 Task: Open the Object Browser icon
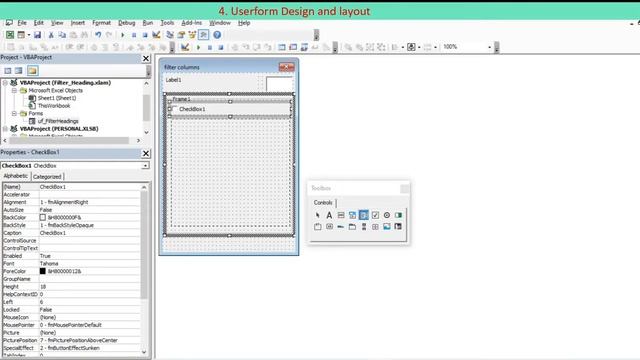click(x=192, y=35)
